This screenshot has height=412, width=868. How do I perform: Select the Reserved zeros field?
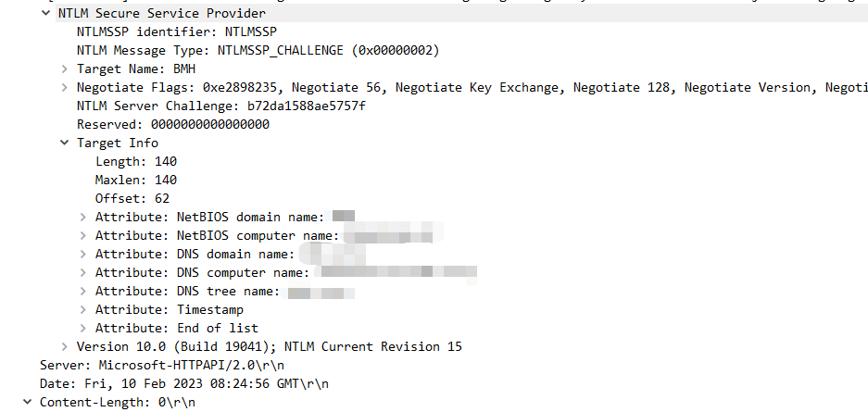[x=172, y=124]
